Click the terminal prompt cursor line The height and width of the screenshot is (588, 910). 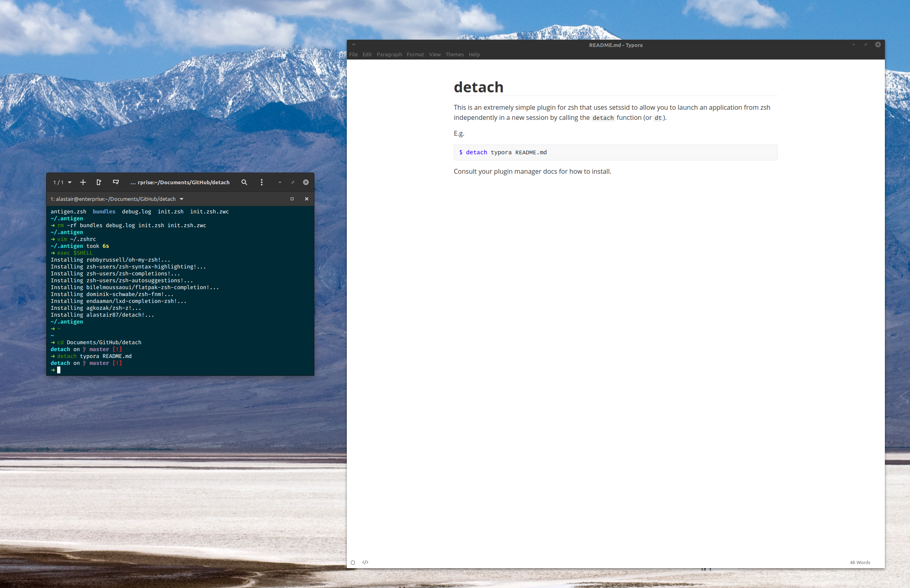click(59, 370)
